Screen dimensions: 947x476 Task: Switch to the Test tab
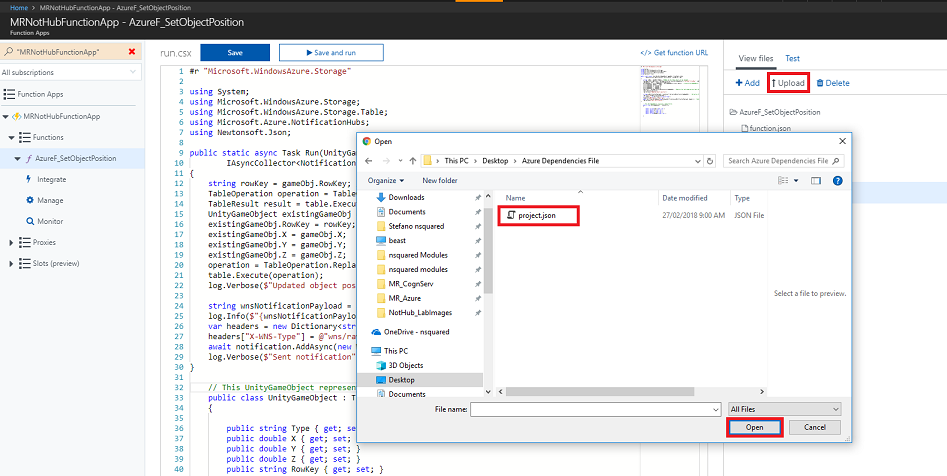click(792, 59)
